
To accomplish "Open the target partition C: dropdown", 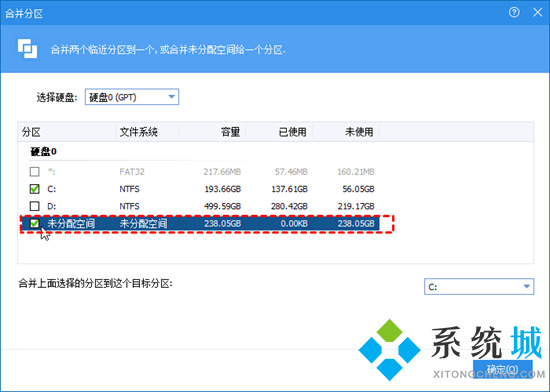I will 479,286.
